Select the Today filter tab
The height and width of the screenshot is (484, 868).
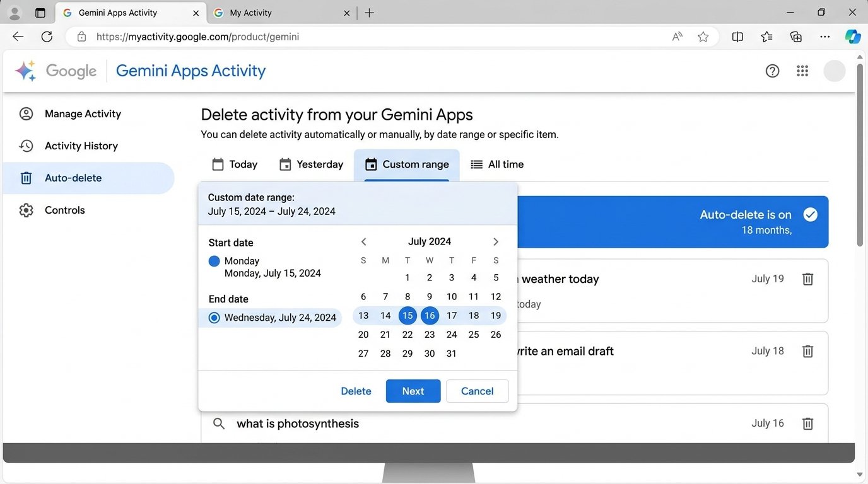point(235,164)
